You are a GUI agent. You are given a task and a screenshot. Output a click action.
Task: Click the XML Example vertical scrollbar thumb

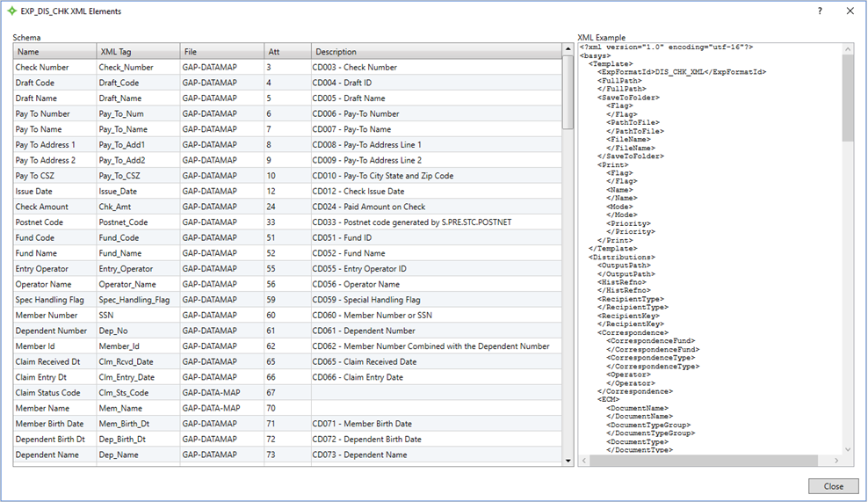pos(847,97)
